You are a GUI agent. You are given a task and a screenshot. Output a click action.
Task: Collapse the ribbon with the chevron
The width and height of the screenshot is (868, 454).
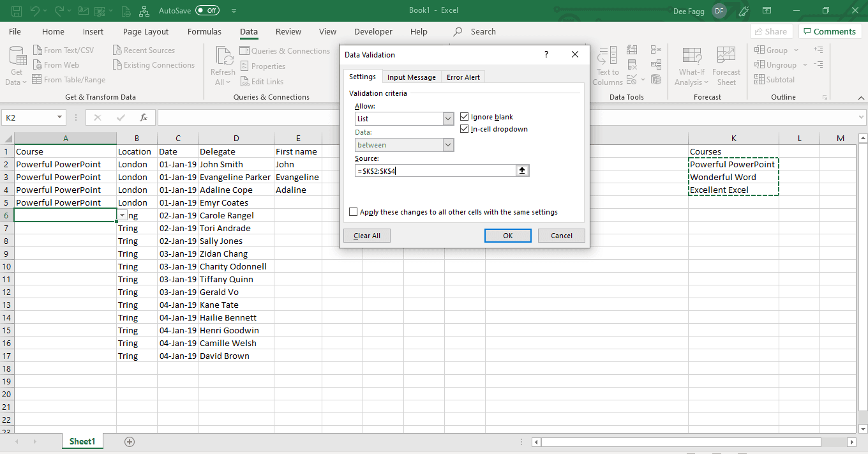coord(860,98)
